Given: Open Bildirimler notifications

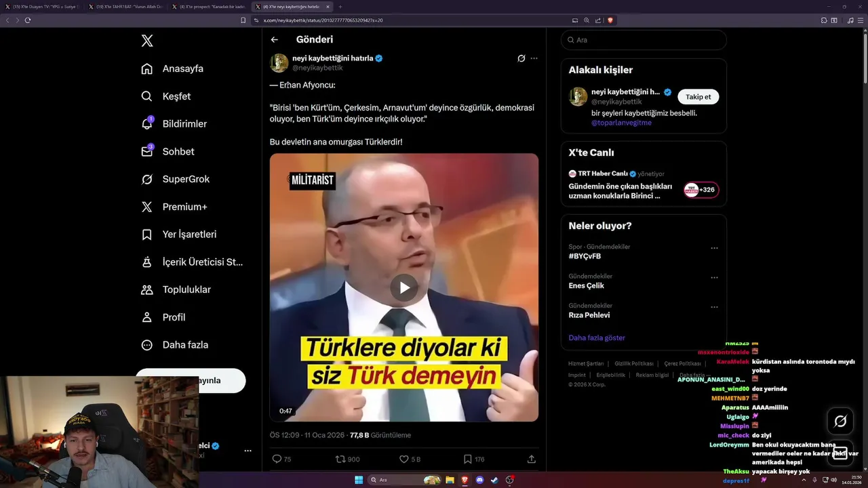Looking at the screenshot, I should pyautogui.click(x=174, y=124).
